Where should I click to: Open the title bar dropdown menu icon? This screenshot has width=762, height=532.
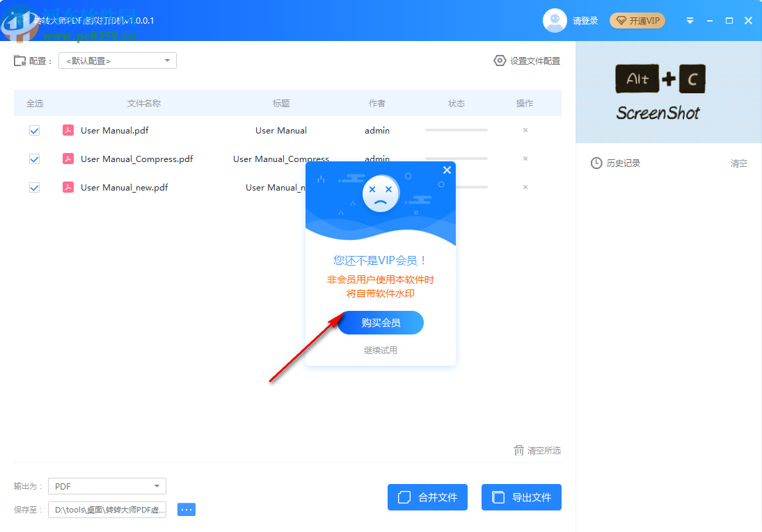point(690,20)
